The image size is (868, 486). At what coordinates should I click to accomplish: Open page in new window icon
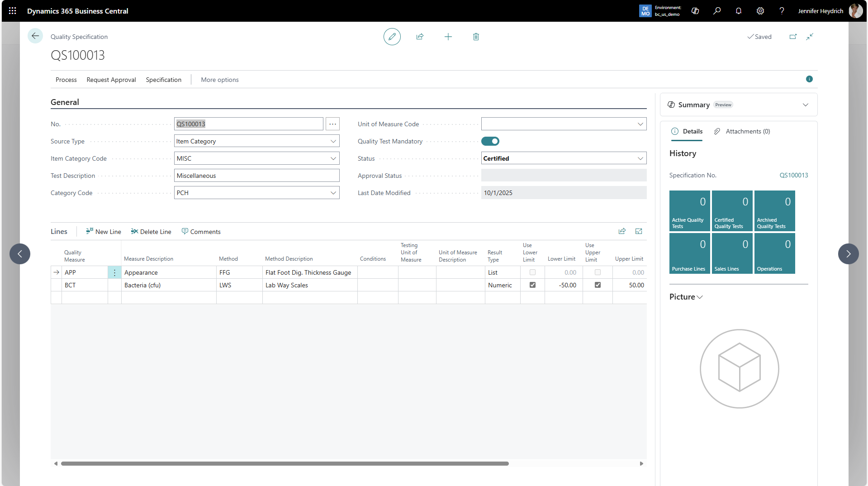[793, 37]
